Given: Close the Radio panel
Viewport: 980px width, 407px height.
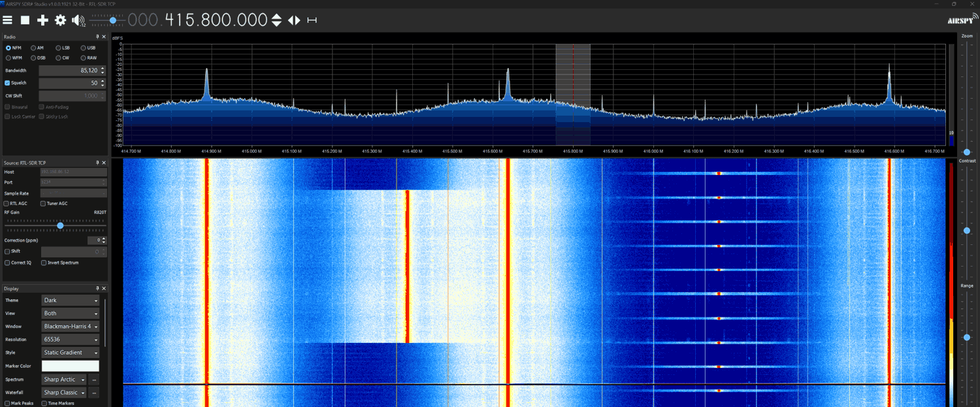Looking at the screenshot, I should tap(103, 37).
